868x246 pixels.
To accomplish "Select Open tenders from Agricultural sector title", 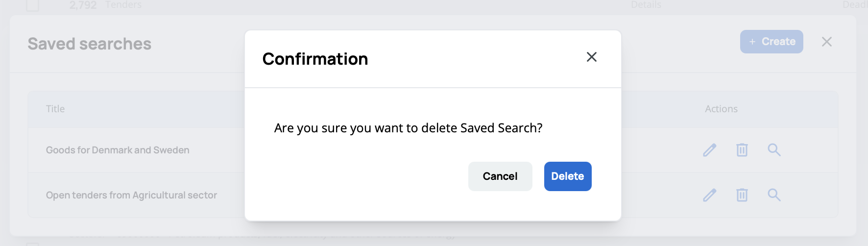I will tap(131, 196).
